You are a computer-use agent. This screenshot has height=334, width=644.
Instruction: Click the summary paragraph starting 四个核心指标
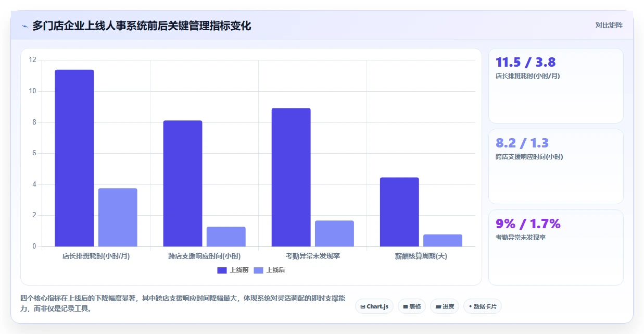point(183,303)
